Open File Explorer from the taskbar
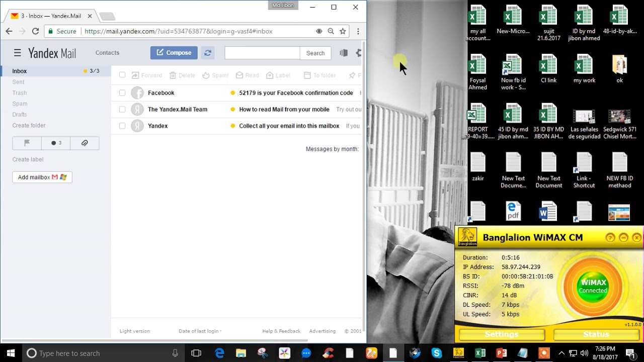The width and height of the screenshot is (644, 362). [241, 353]
